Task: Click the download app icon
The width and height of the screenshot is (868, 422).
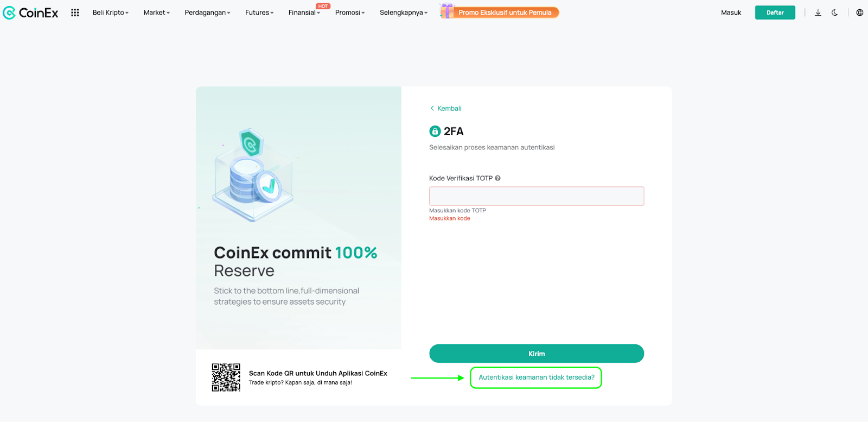Action: point(818,12)
